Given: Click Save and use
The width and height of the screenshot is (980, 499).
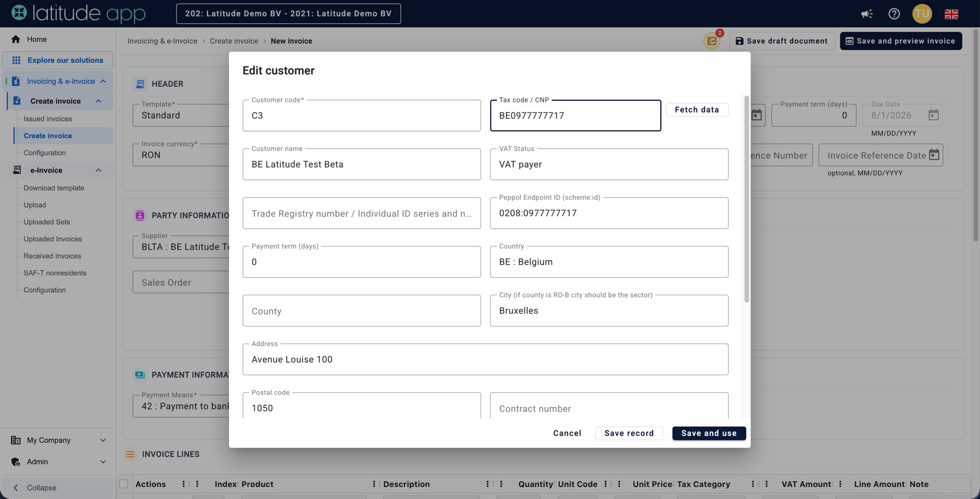Looking at the screenshot, I should (709, 433).
